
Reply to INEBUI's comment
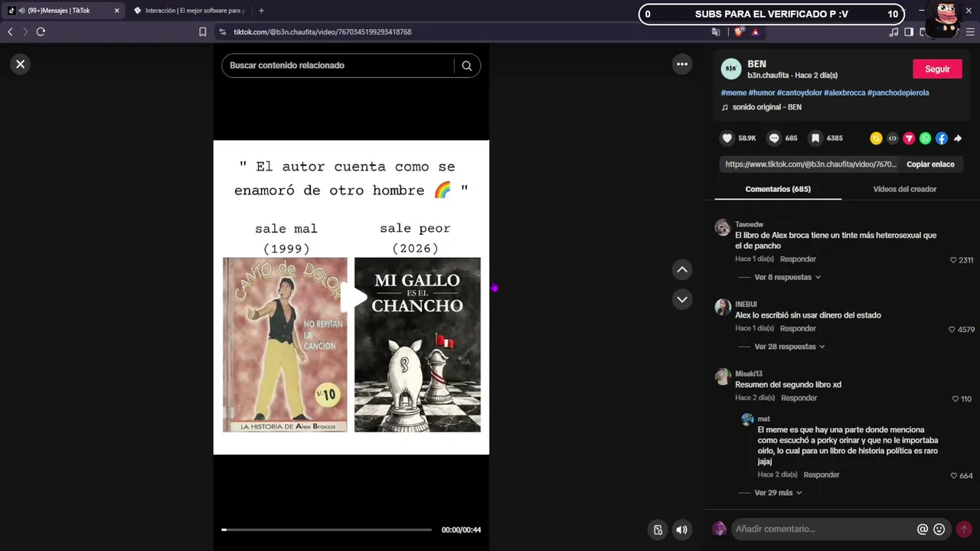coord(798,328)
